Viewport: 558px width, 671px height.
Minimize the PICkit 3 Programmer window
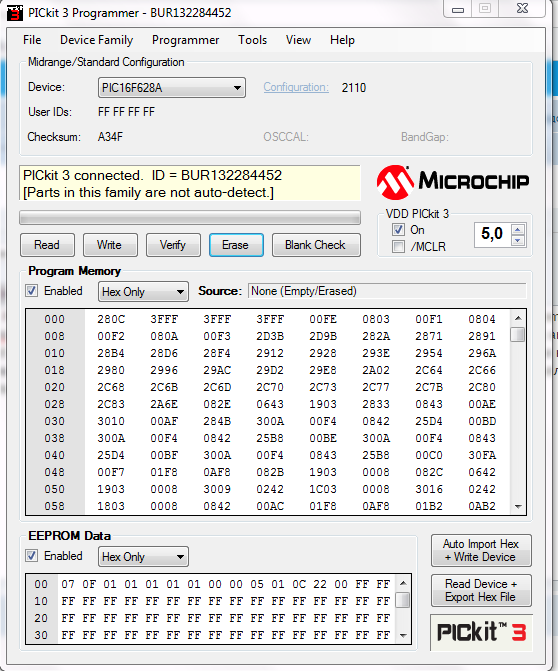pyautogui.click(x=458, y=9)
